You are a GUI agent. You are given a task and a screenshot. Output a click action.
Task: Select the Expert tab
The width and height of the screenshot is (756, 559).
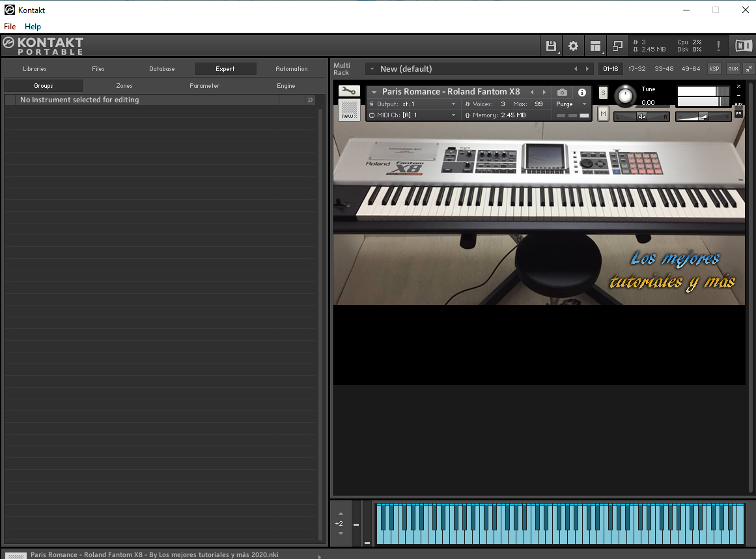coord(225,69)
